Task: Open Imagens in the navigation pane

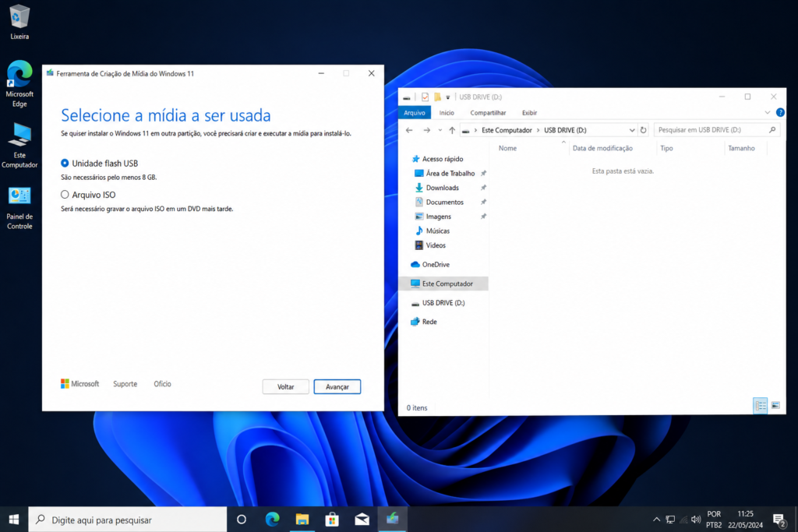Action: coord(433,217)
